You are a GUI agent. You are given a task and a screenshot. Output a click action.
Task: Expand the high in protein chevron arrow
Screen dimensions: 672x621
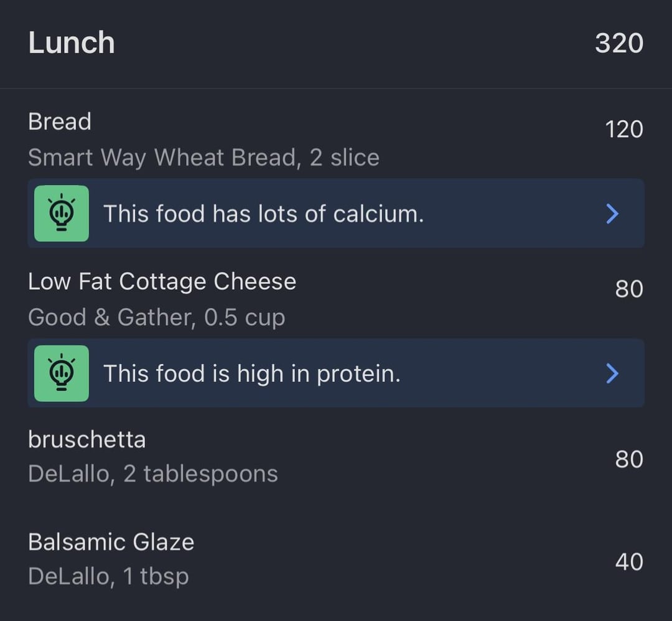tap(612, 373)
